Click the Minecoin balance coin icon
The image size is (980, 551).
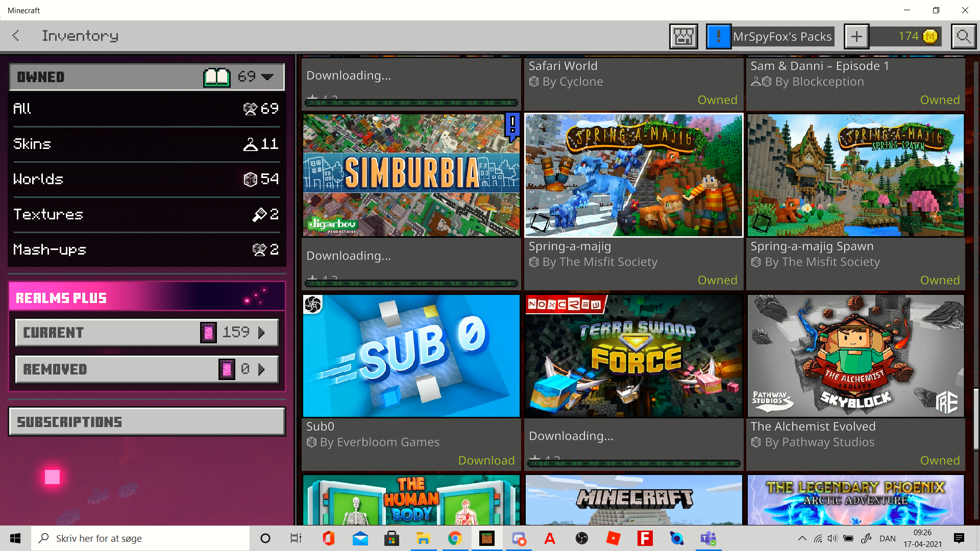pyautogui.click(x=930, y=37)
